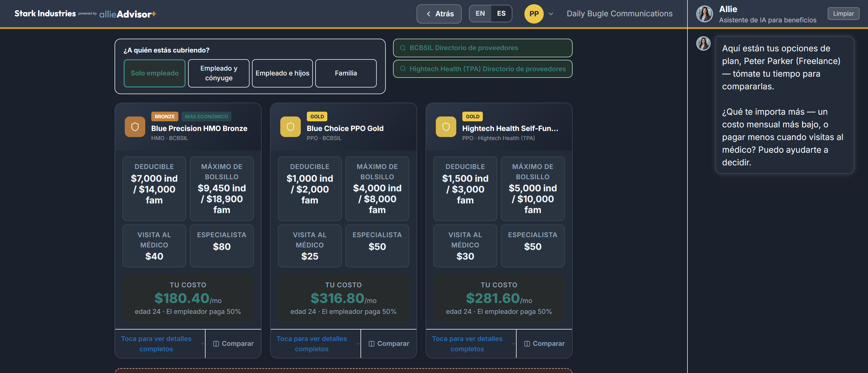Select Familia coverage option
The width and height of the screenshot is (868, 373).
coord(346,73)
